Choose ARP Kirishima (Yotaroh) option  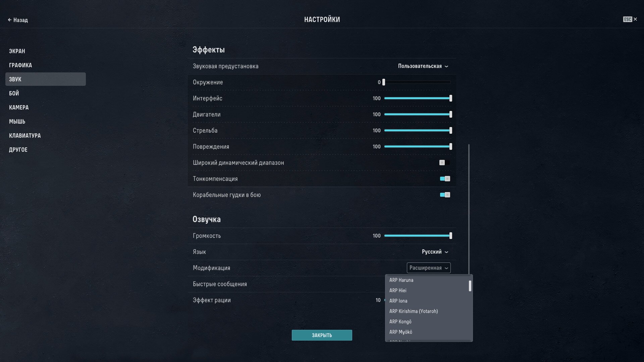click(414, 311)
